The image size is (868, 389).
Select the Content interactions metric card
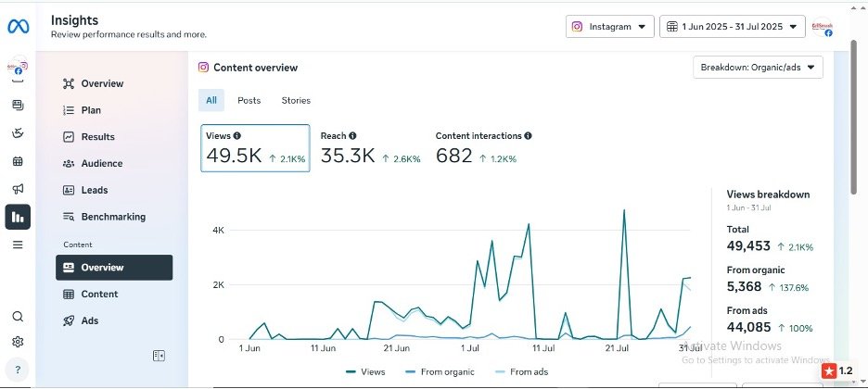(483, 148)
